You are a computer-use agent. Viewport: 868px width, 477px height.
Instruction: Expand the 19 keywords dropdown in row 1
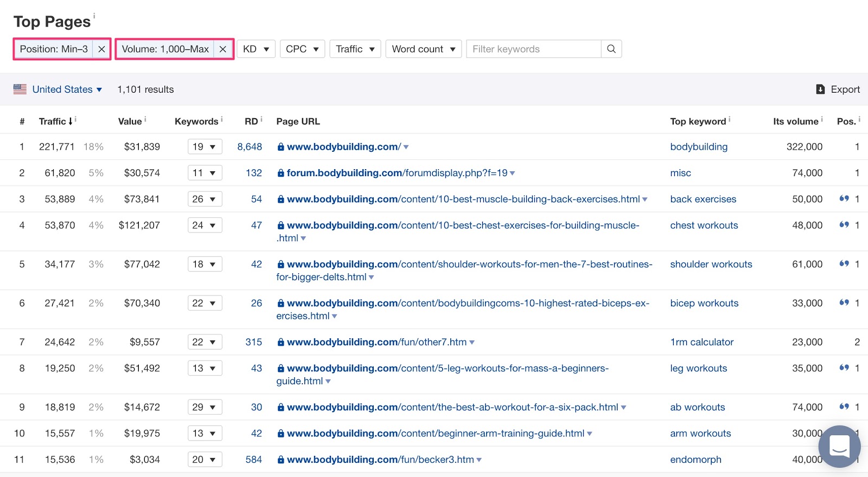pyautogui.click(x=205, y=147)
